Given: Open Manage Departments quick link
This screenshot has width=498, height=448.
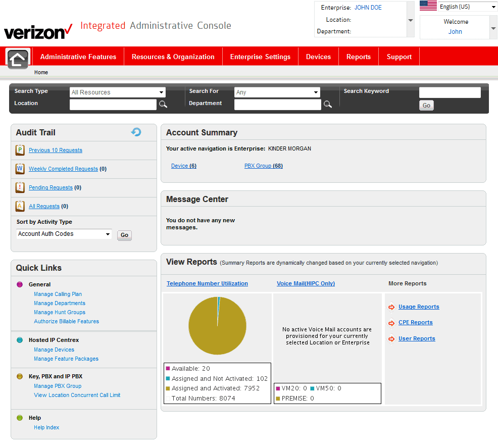Looking at the screenshot, I should pos(60,303).
